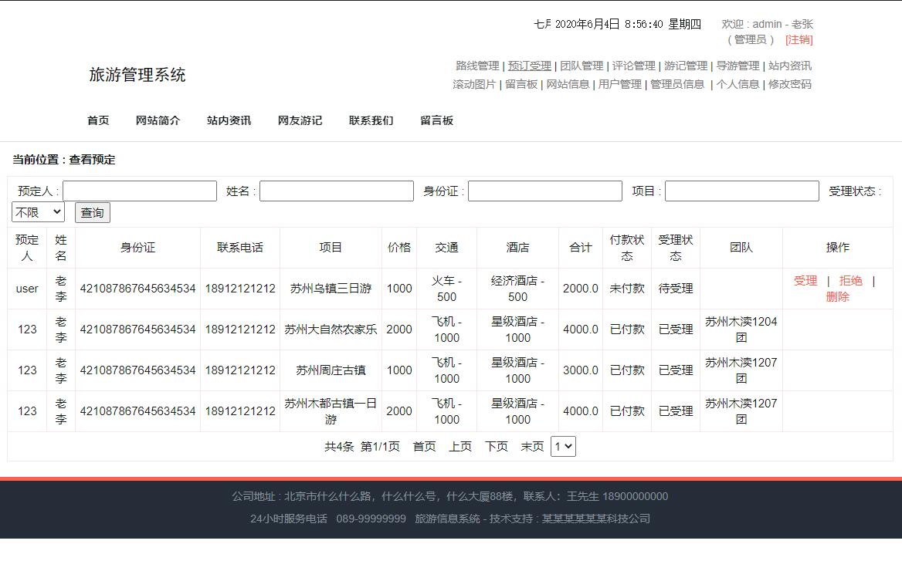Open the 受理状态 filter dropdown
Viewport: 902px width, 588px height.
tap(37, 211)
